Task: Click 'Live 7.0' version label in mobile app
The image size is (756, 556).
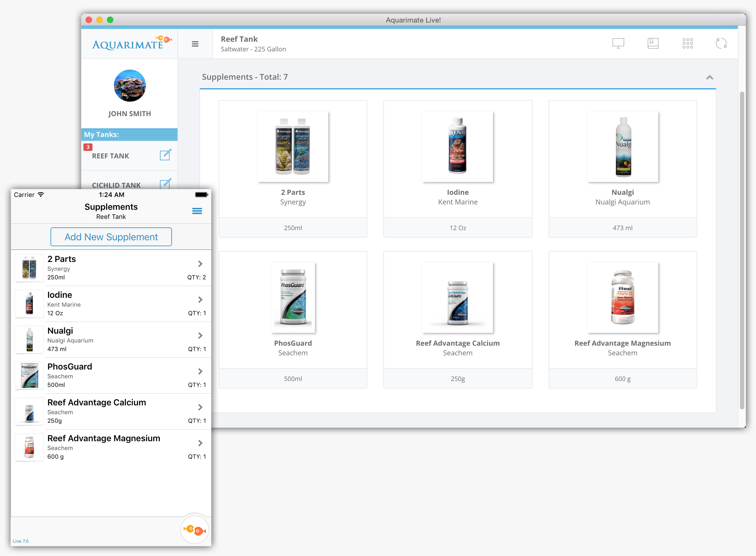Action: point(21,541)
